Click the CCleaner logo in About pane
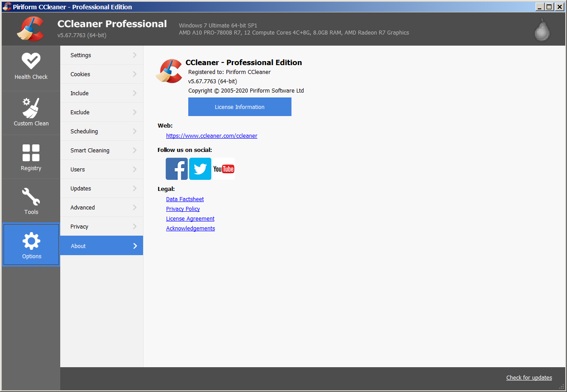The image size is (567, 392). (x=169, y=71)
